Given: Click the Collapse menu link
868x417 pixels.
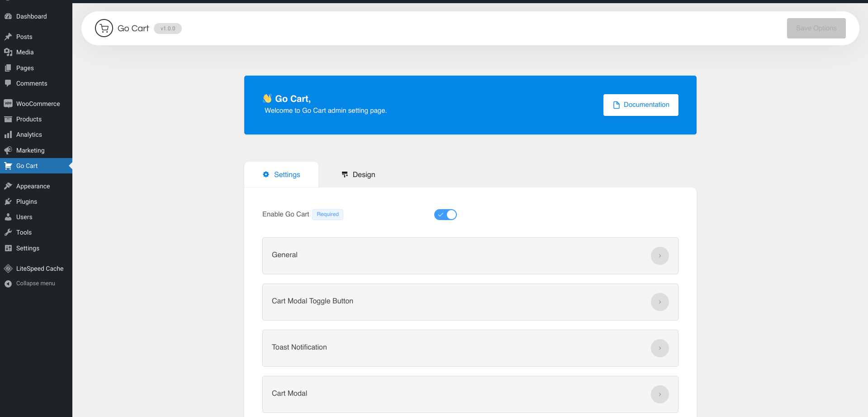Looking at the screenshot, I should coord(36,283).
